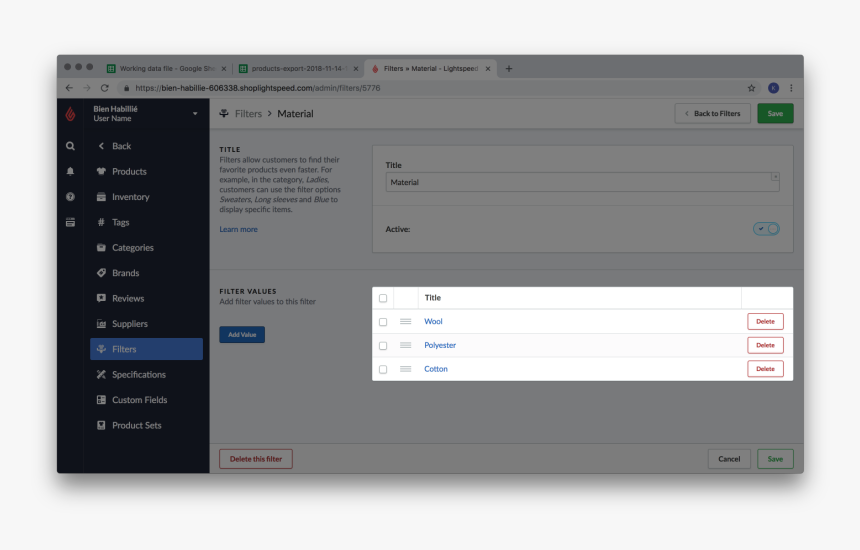Open search from the sidebar magnifier icon
Image resolution: width=860 pixels, height=550 pixels.
point(70,146)
